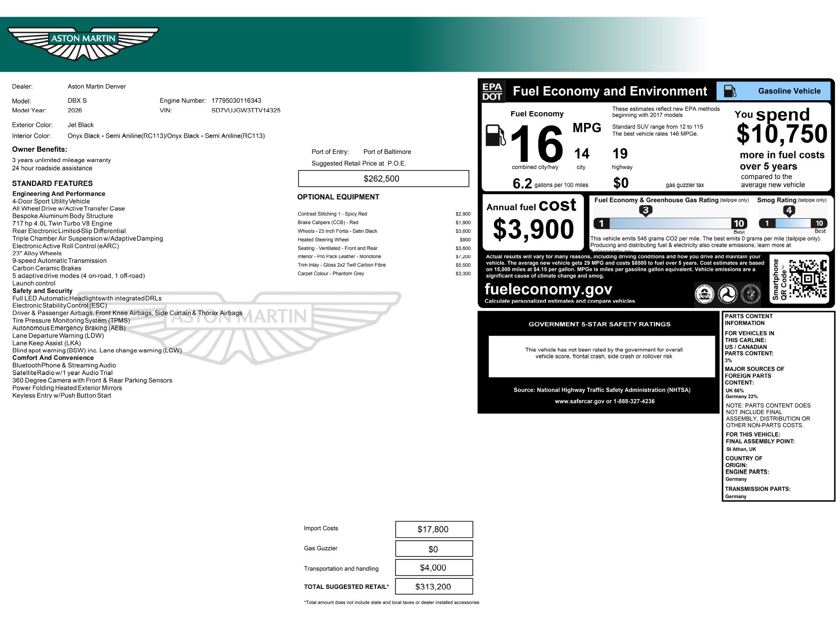
Task: Click the smog rating marker 4
Action: (x=789, y=210)
